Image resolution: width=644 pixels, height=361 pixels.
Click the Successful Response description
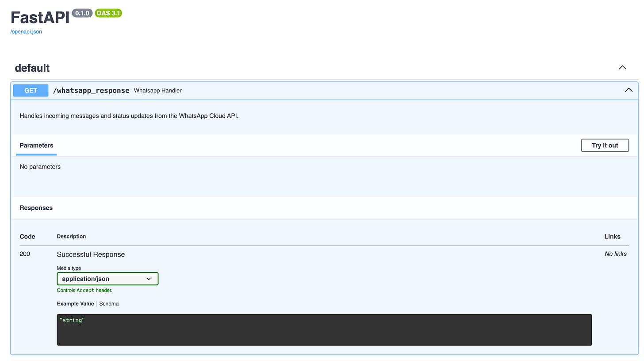pyautogui.click(x=91, y=254)
